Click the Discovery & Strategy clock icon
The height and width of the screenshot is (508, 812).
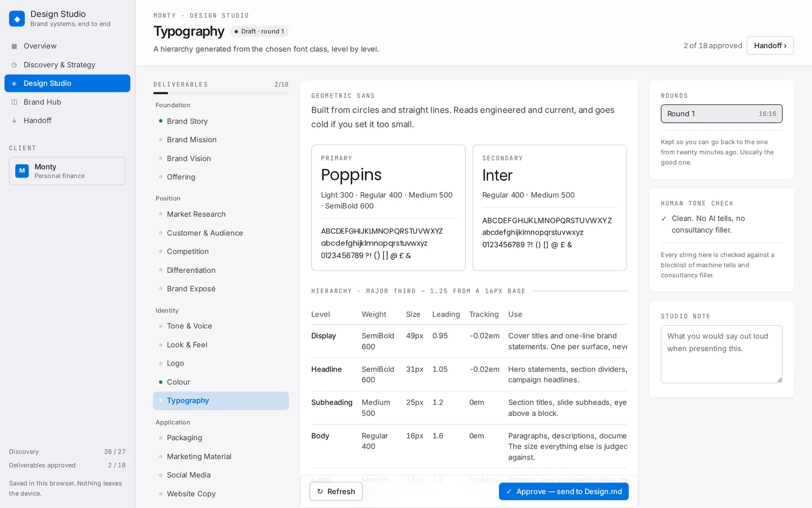click(14, 65)
